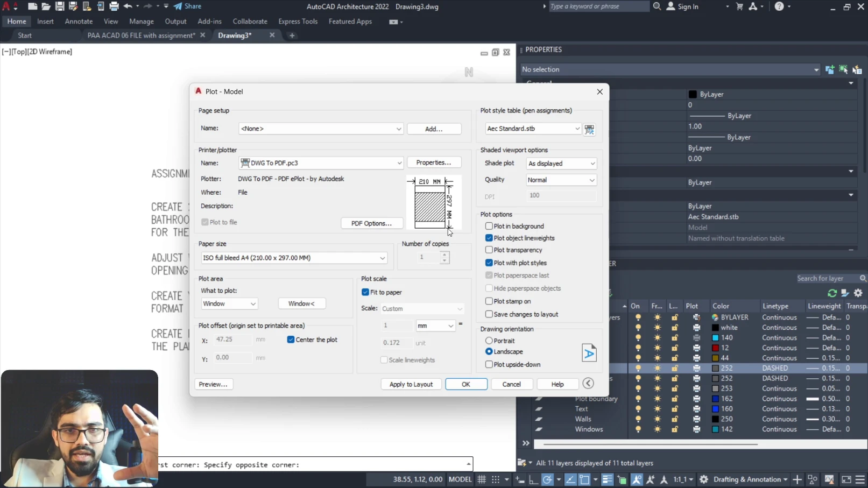Click the layer settings gear icon
The height and width of the screenshot is (488, 868).
[858, 293]
